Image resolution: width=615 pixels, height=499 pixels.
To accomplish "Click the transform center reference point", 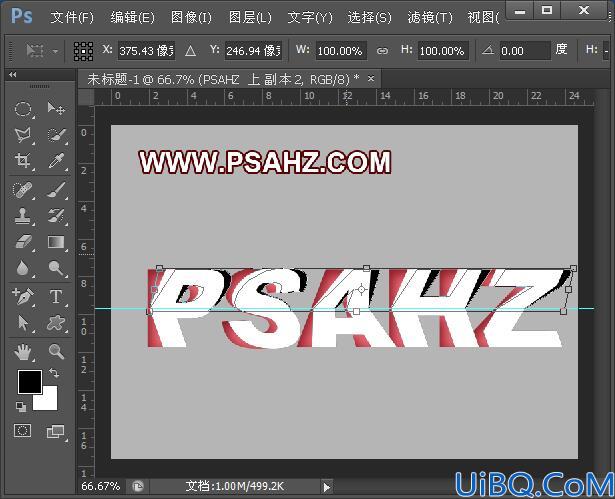I will tap(361, 290).
